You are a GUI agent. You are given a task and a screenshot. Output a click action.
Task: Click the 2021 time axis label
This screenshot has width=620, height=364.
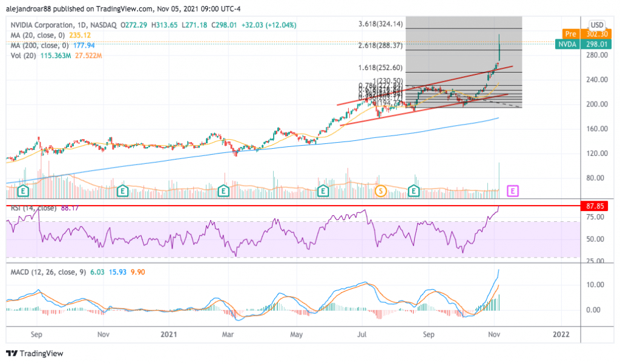tap(168, 334)
